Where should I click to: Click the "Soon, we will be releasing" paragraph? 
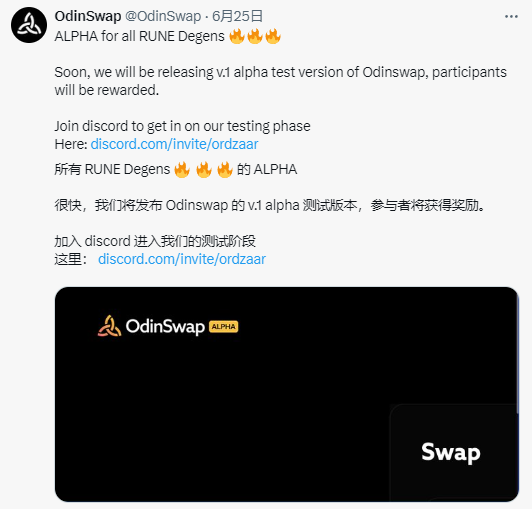(x=280, y=81)
